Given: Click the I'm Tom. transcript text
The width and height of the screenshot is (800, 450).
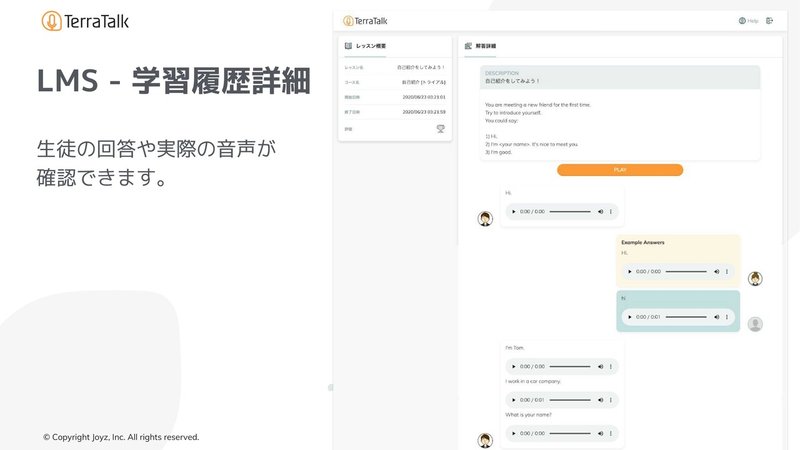Looking at the screenshot, I should [x=515, y=348].
